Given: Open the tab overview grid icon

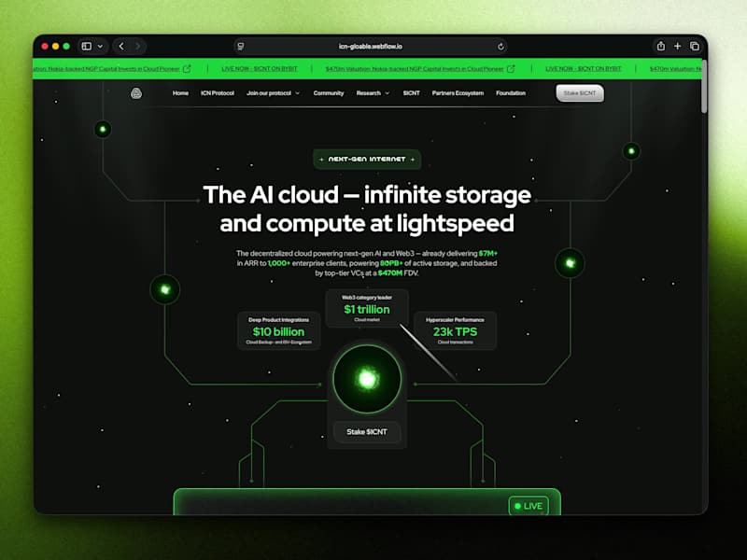Looking at the screenshot, I should pos(694,45).
